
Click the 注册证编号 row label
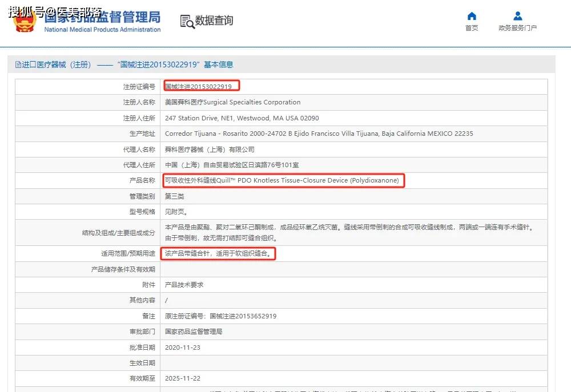pos(139,87)
